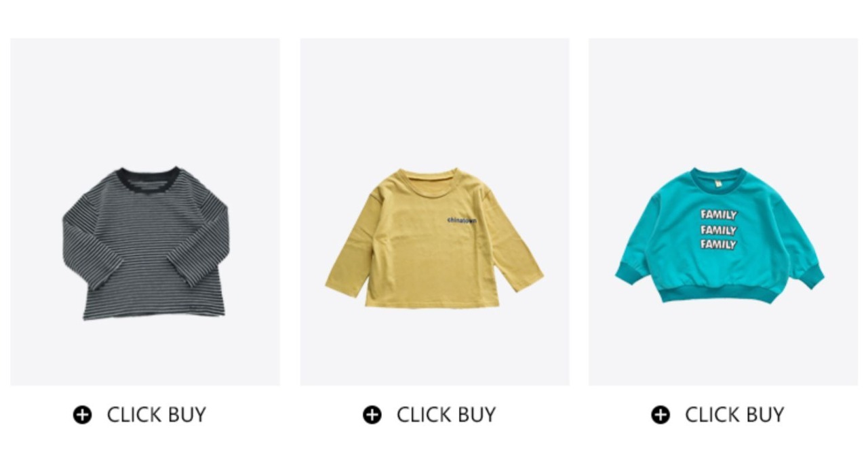Select CLICK BUY text under the striped shirt

tap(157, 414)
